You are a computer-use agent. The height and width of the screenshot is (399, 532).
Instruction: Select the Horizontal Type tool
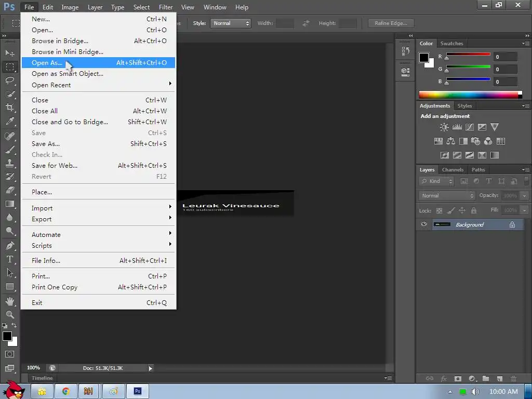(10, 259)
